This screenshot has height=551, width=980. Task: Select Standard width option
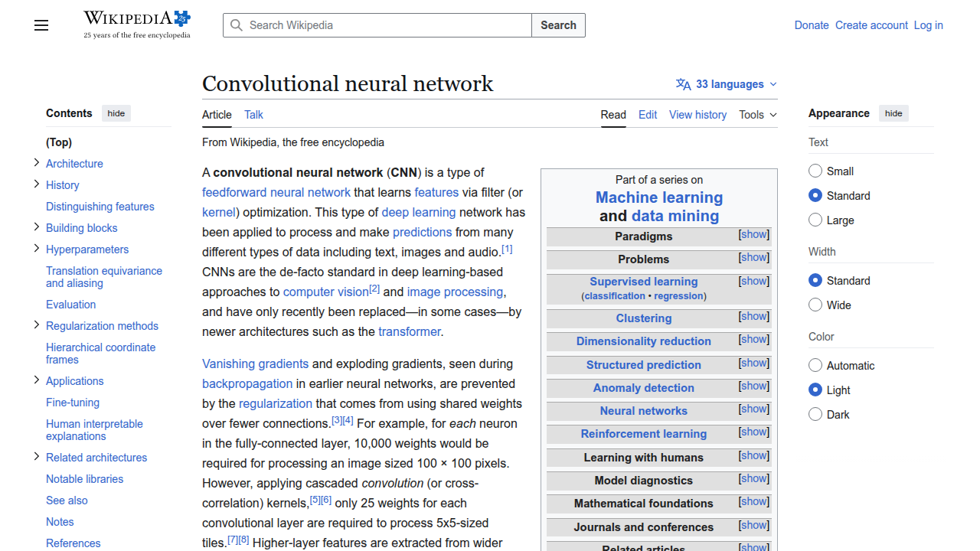(815, 281)
